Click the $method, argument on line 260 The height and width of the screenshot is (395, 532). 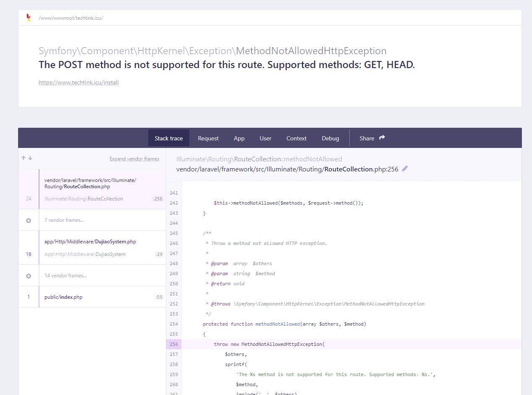[247, 384]
